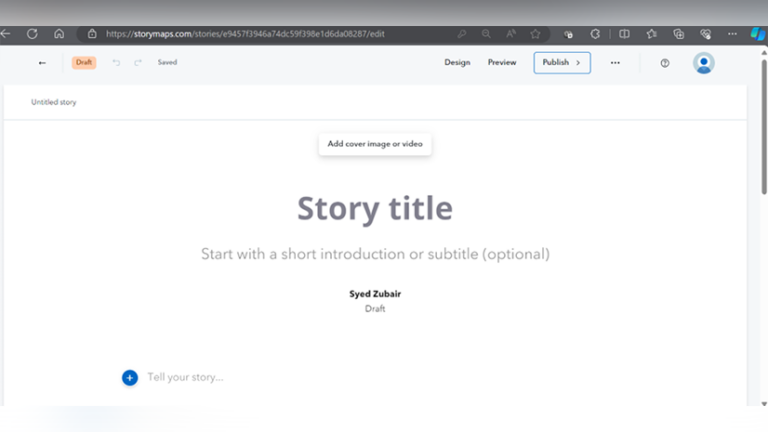Viewport: 768px width, 432px height.
Task: Toggle the split screen icon
Action: tap(624, 34)
